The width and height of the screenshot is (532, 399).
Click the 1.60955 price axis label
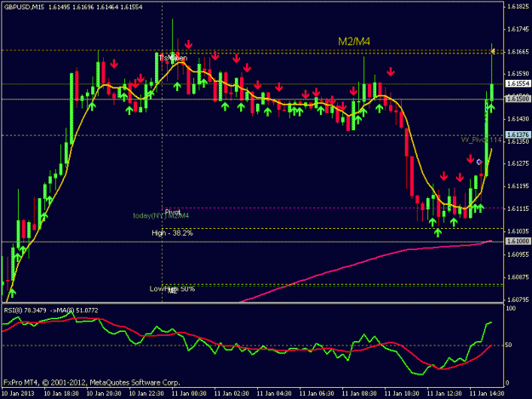pos(518,254)
